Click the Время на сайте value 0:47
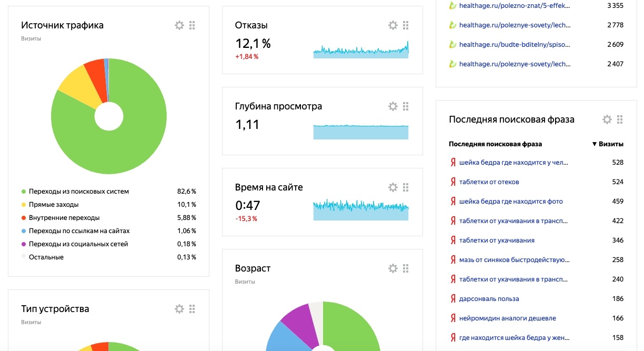This screenshot has height=351, width=644. click(248, 206)
